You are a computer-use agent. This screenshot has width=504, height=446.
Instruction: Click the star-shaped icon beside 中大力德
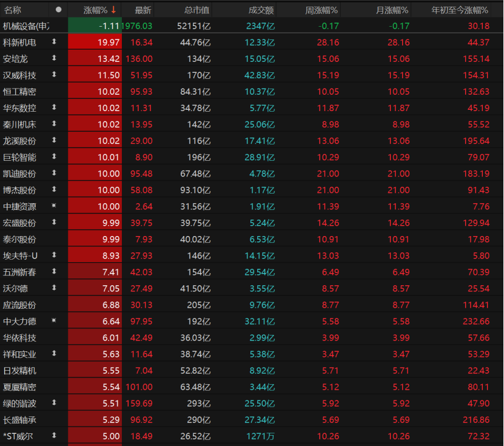pyautogui.click(x=54, y=320)
